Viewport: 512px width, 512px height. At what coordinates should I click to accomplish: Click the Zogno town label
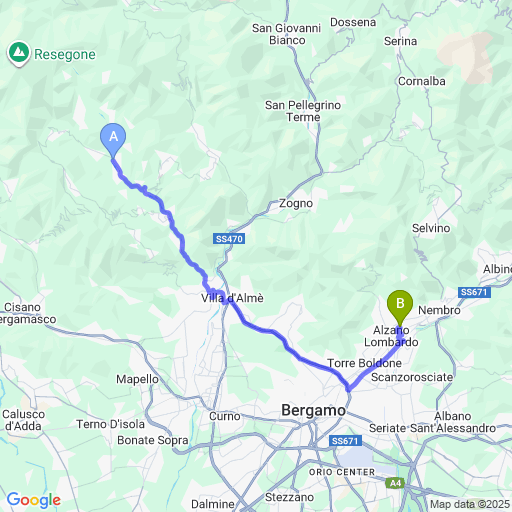296,203
